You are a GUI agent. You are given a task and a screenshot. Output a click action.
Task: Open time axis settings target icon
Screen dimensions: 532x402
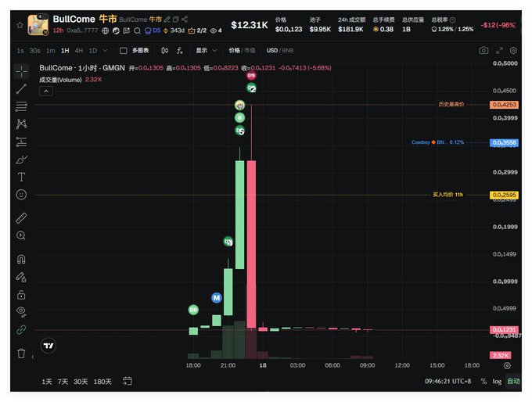pyautogui.click(x=507, y=365)
